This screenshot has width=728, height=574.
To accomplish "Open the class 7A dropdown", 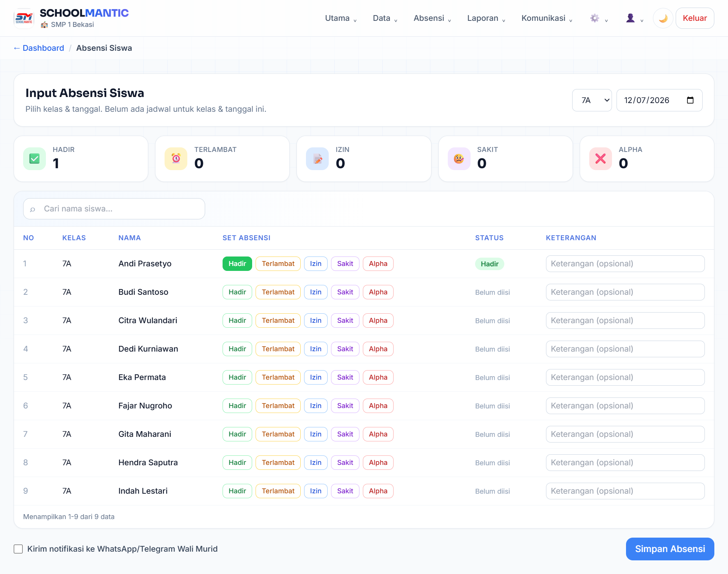I will click(x=592, y=100).
